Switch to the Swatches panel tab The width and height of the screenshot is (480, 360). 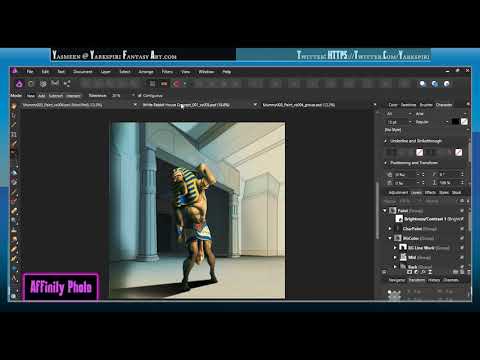pyautogui.click(x=408, y=105)
